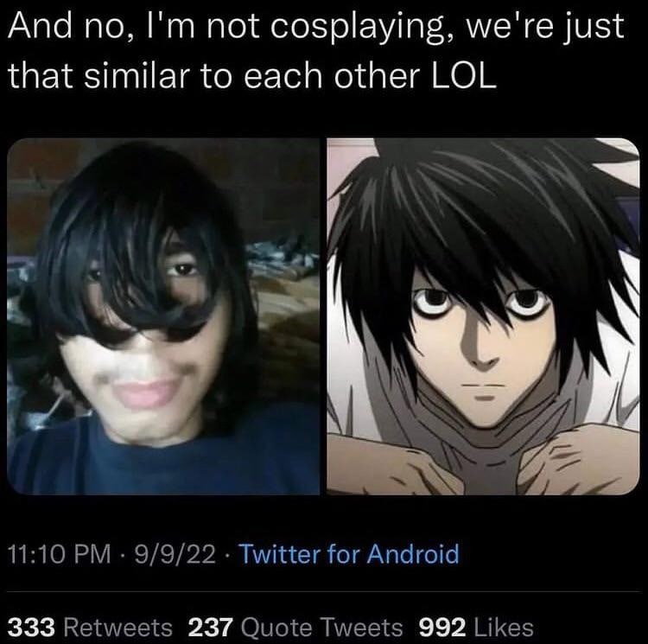Click the bold number 237
The height and width of the screenshot is (644, 648).
pyautogui.click(x=211, y=628)
